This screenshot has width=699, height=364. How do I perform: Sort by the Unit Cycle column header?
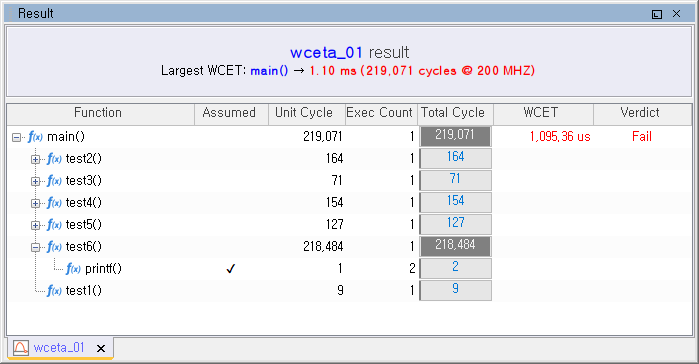click(x=307, y=114)
